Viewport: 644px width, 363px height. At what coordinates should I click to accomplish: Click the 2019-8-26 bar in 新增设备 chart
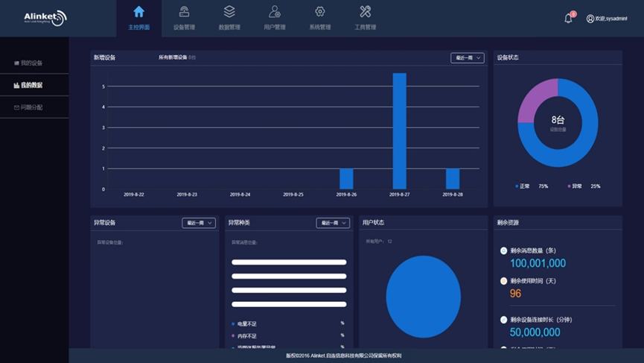tap(346, 179)
